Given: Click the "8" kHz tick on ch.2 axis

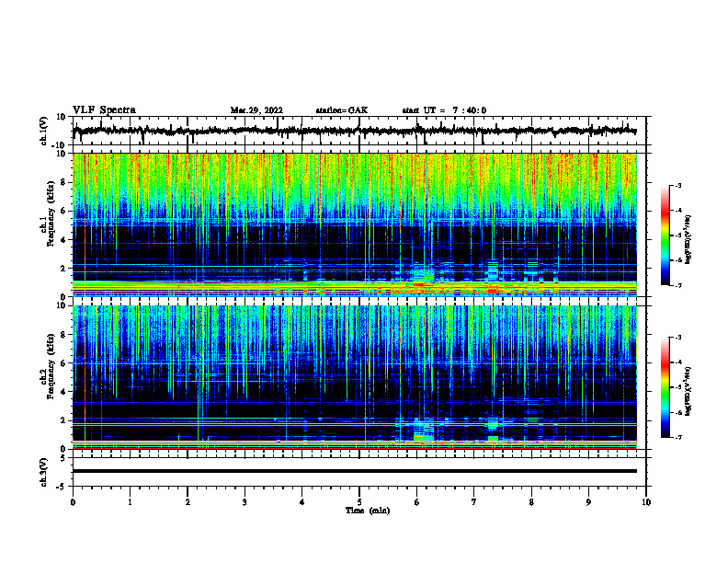Looking at the screenshot, I should point(64,335).
